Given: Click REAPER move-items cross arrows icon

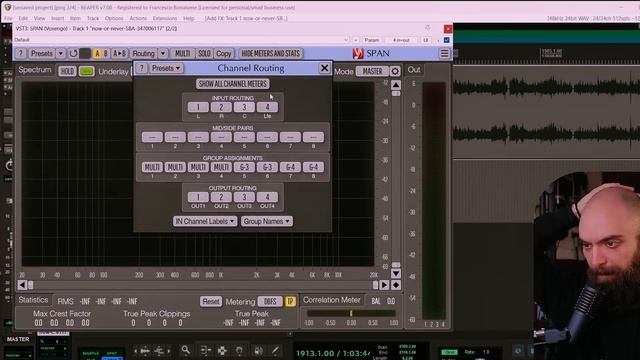Looking at the screenshot, I should (222, 351).
